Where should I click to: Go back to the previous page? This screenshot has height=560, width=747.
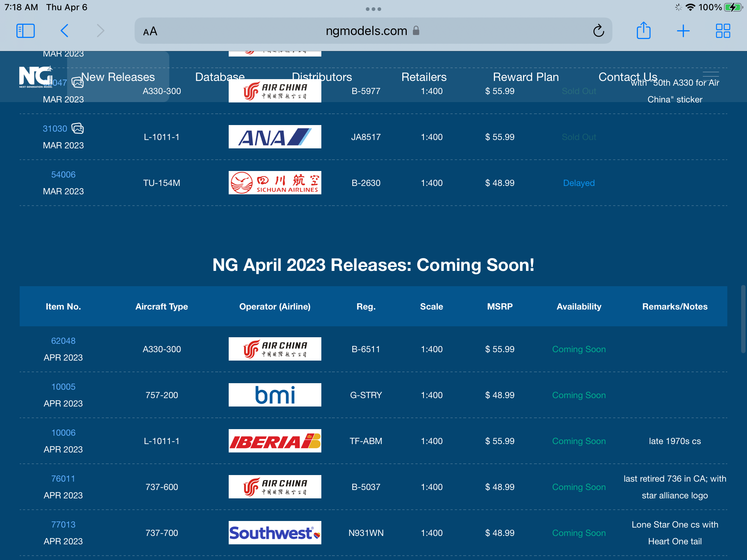[65, 31]
